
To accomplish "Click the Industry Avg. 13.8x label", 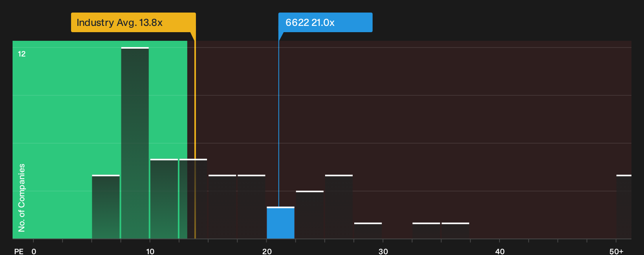I will coord(133,22).
